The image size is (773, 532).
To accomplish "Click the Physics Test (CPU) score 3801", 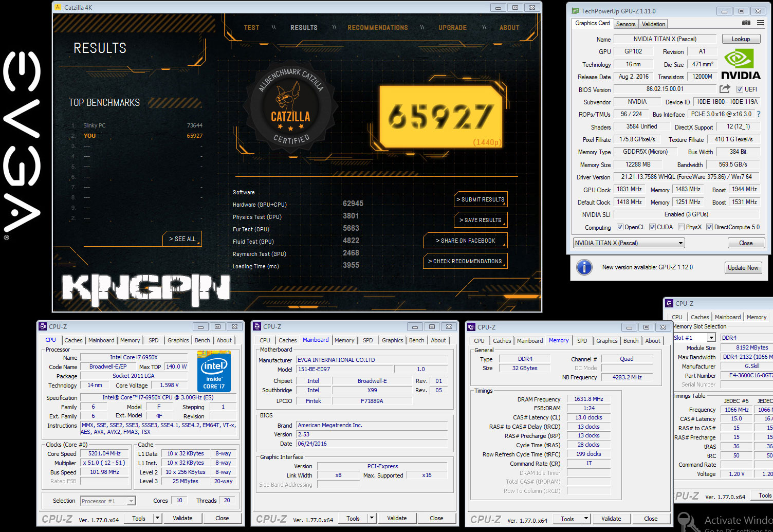I will pyautogui.click(x=351, y=216).
